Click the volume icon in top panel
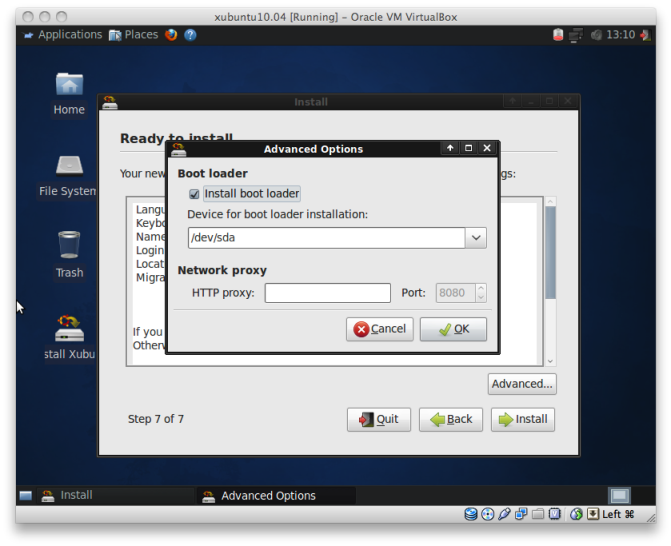This screenshot has height=546, width=671. [x=597, y=35]
